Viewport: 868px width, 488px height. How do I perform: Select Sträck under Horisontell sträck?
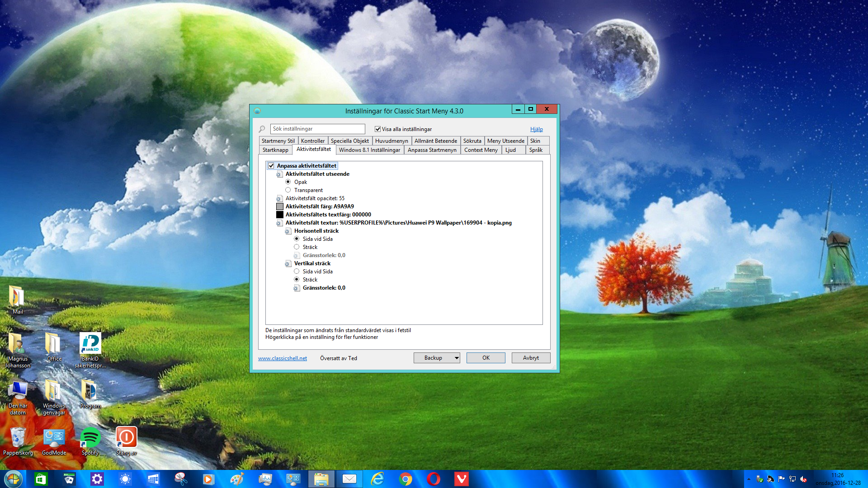pos(297,247)
